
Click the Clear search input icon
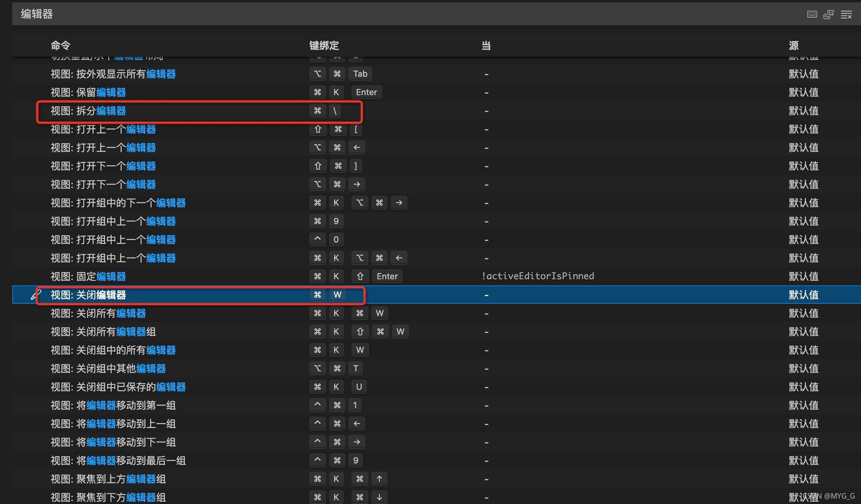(846, 15)
